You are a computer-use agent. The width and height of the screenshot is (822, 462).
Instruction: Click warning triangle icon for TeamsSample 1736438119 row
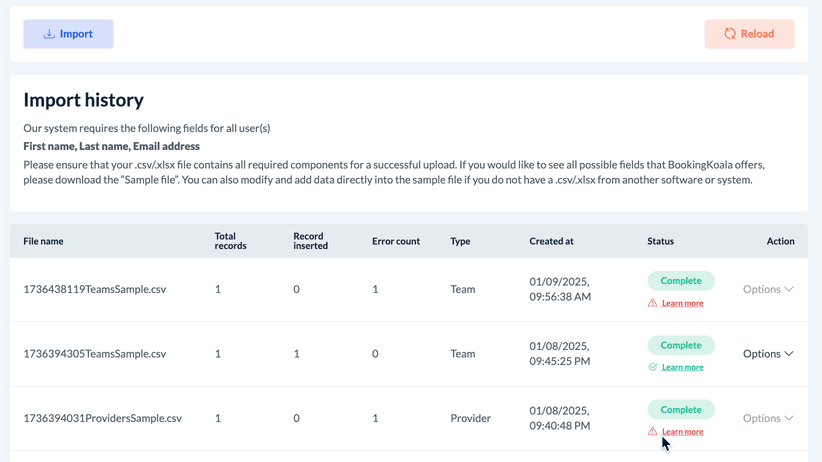653,303
